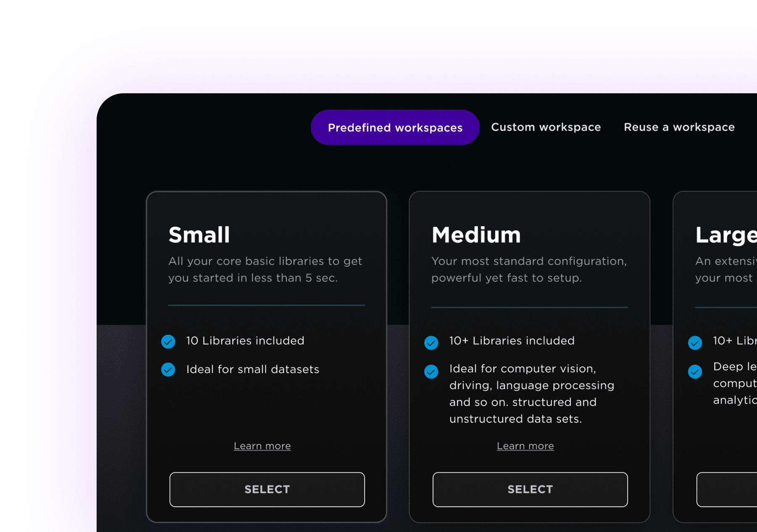Click the checkmark beside "Ideal for computer vision"
Viewport: 757px width, 532px height.
(x=431, y=371)
